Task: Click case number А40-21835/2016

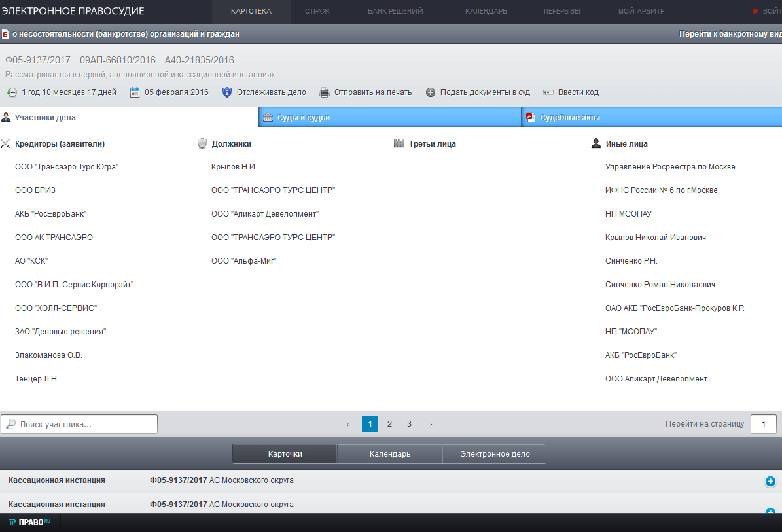Action: pos(200,60)
